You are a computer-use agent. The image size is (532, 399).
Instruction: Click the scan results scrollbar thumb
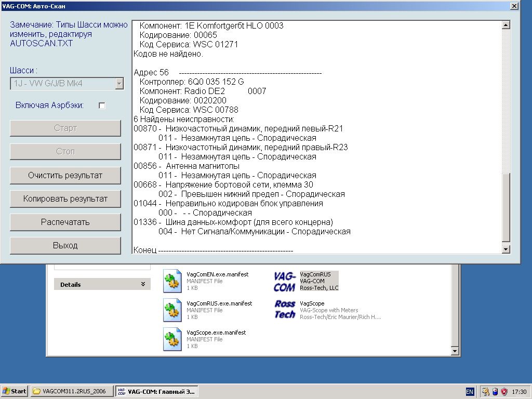coord(506,208)
